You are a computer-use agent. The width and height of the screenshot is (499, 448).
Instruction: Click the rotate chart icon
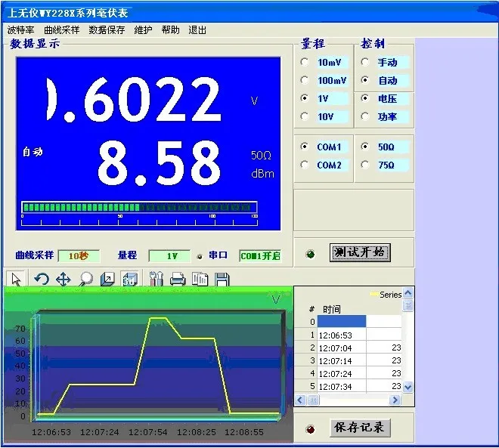tap(42, 280)
